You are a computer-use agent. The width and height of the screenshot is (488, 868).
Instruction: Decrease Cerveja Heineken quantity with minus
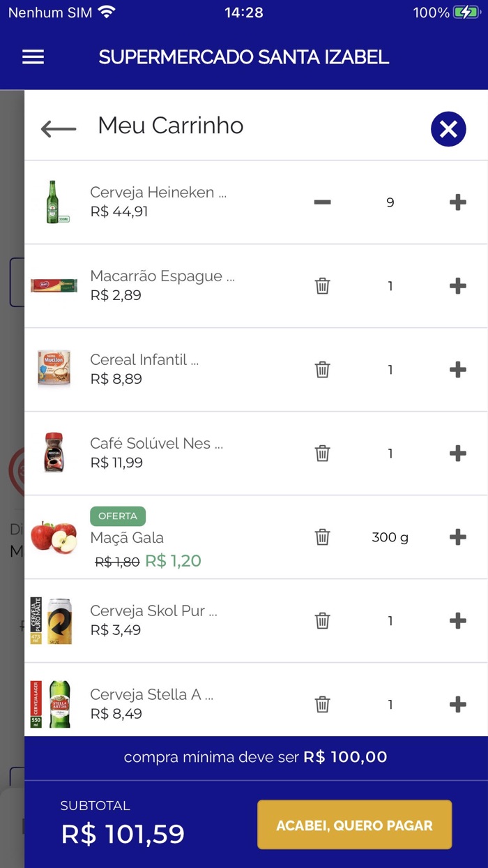click(x=322, y=202)
